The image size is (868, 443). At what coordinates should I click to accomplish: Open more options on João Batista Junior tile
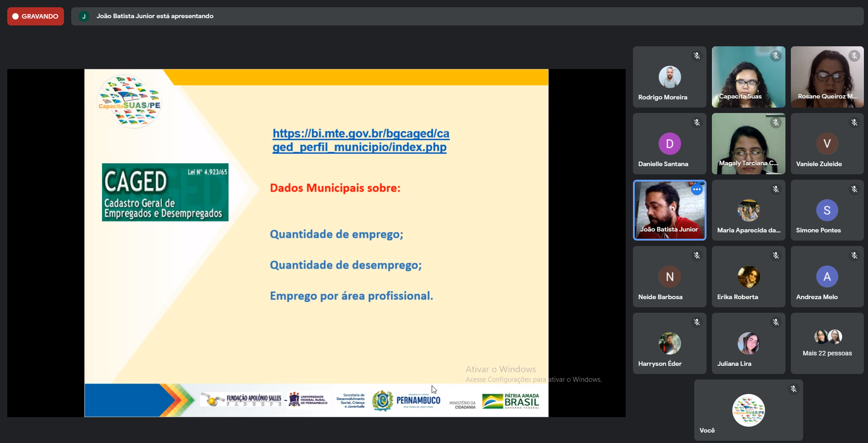tap(696, 189)
